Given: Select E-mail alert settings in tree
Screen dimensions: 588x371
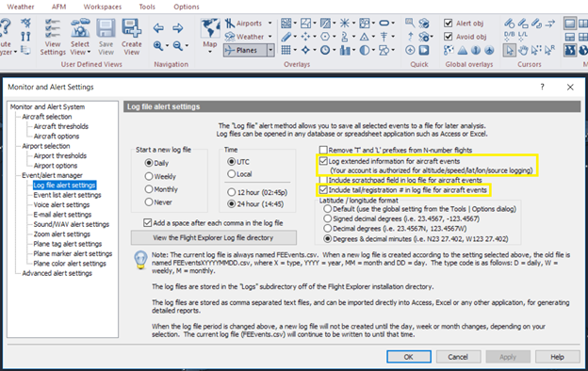Looking at the screenshot, I should tap(62, 215).
